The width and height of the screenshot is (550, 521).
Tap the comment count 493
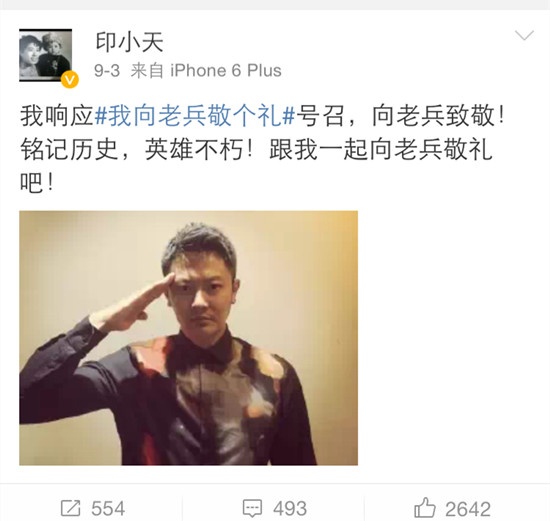click(290, 509)
